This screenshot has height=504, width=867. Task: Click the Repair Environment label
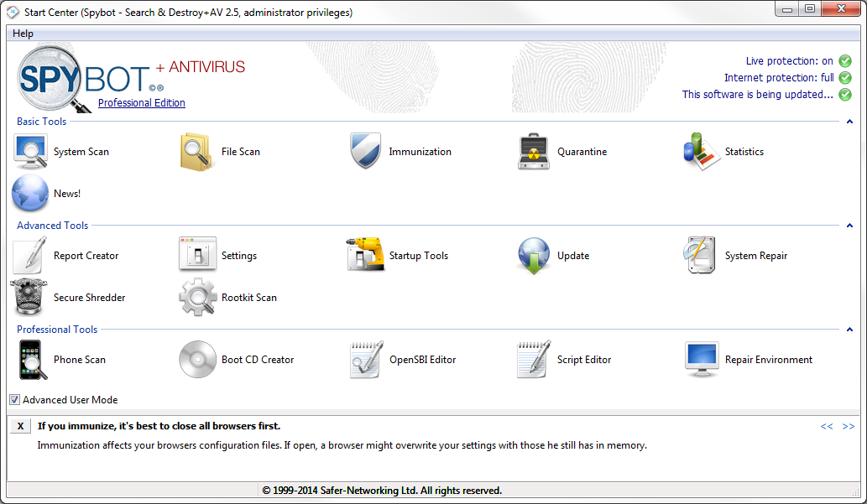click(769, 360)
